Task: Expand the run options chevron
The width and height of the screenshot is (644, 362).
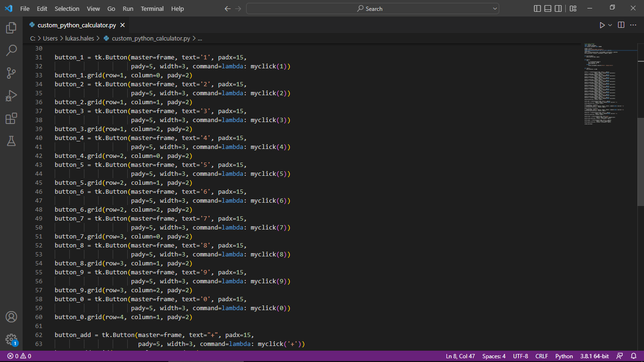Action: pyautogui.click(x=610, y=25)
